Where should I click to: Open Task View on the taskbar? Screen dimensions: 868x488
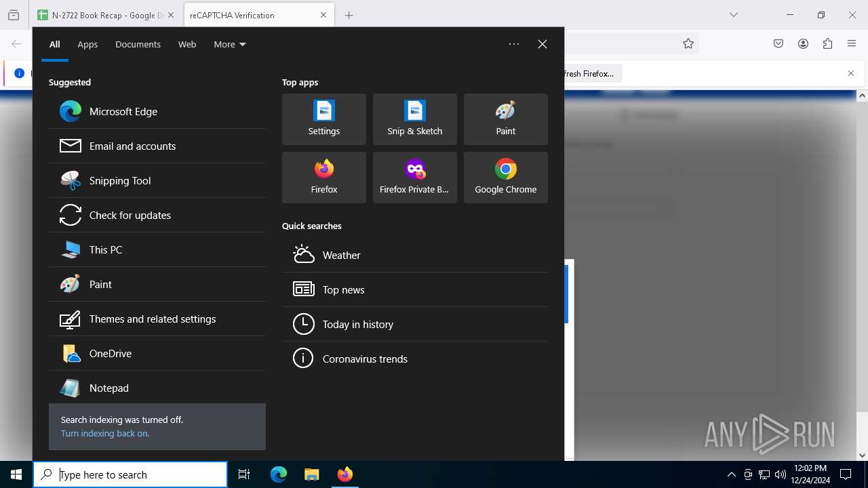pos(244,474)
